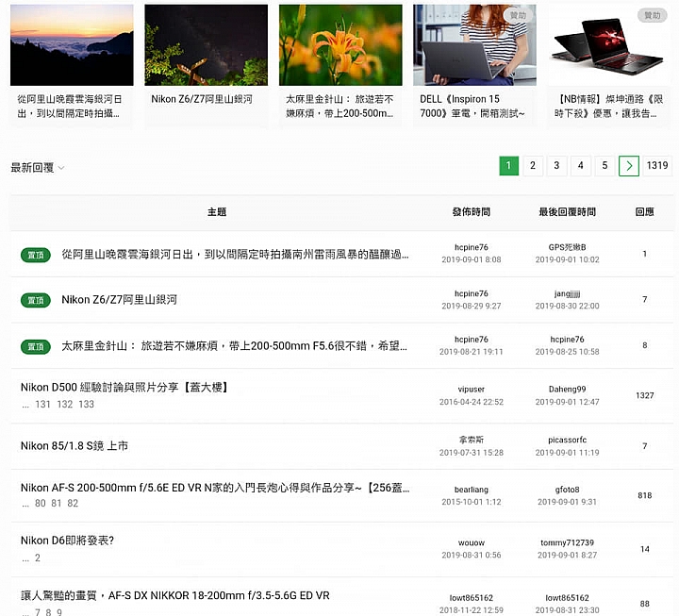Image resolution: width=679 pixels, height=616 pixels.
Task: Go to page 80 of 200-500mm thread
Action: coord(41,504)
